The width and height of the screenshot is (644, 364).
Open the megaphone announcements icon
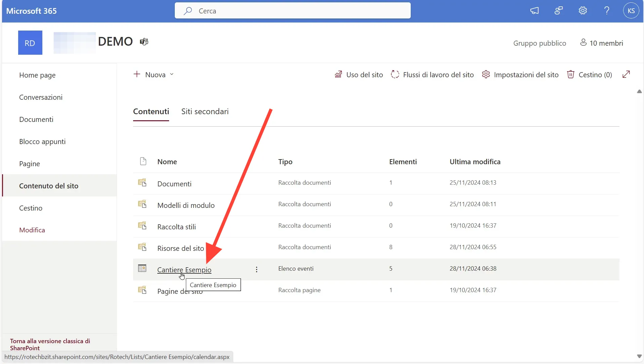(x=534, y=11)
